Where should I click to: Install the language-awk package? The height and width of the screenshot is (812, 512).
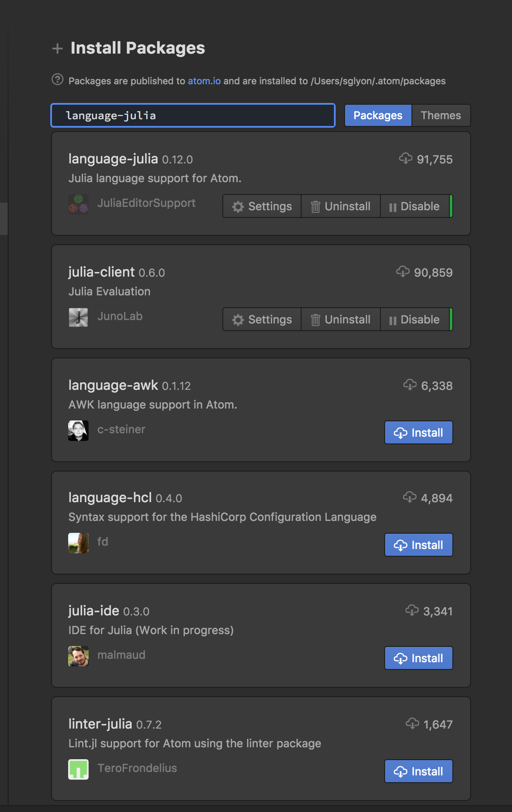(x=418, y=432)
